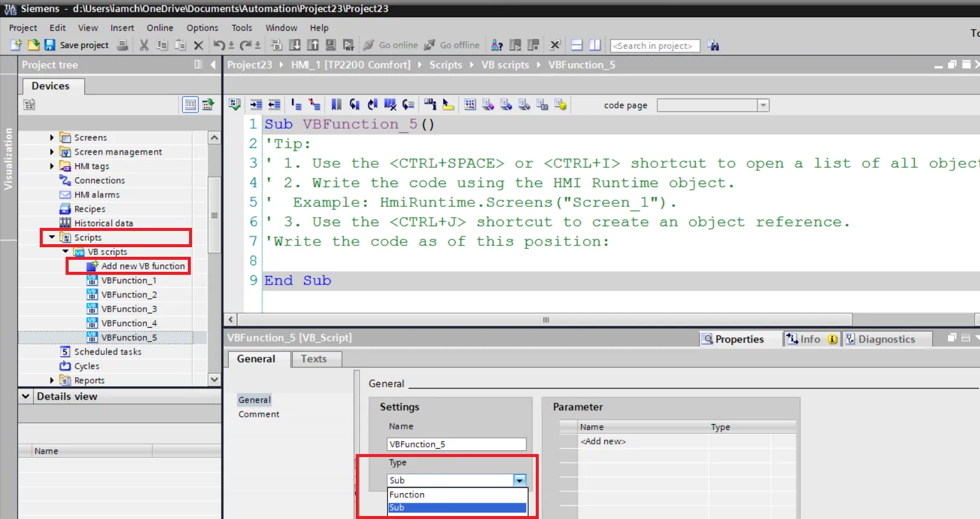The height and width of the screenshot is (519, 980).
Task: Click the Undo arrow in toolbar
Action: pyautogui.click(x=219, y=45)
